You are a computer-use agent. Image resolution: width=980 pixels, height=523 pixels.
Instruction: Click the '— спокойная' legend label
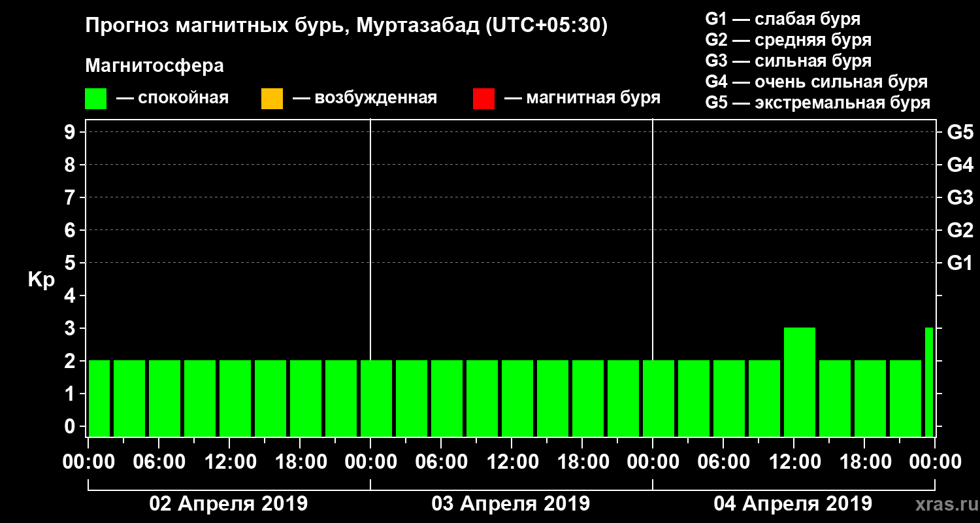click(x=172, y=98)
